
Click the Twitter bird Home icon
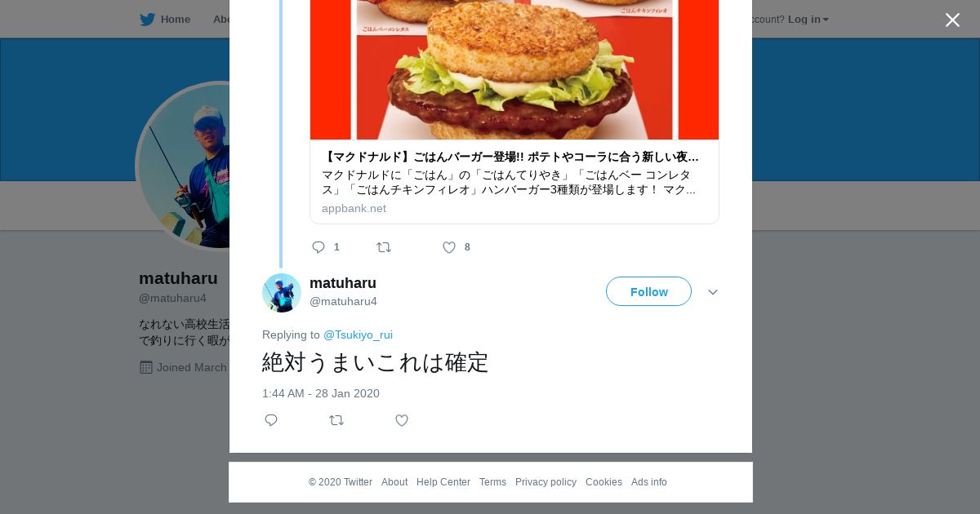pos(147,20)
